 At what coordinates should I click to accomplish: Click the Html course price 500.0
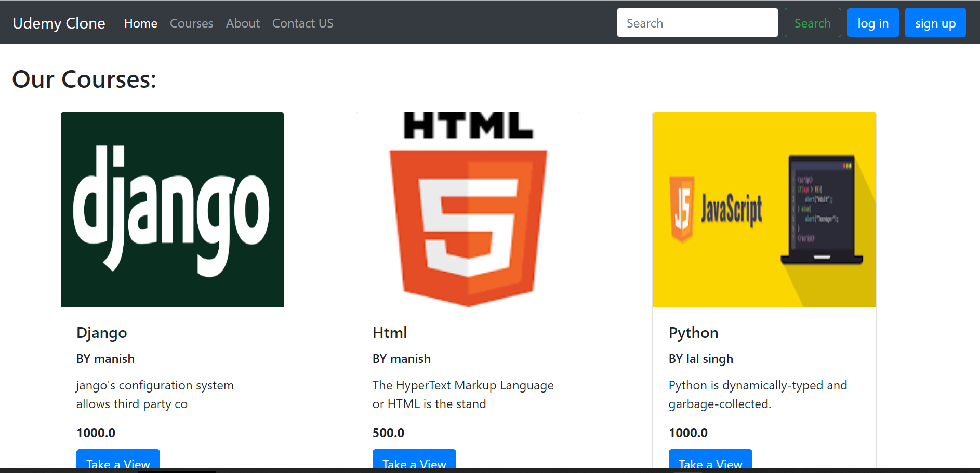[389, 433]
